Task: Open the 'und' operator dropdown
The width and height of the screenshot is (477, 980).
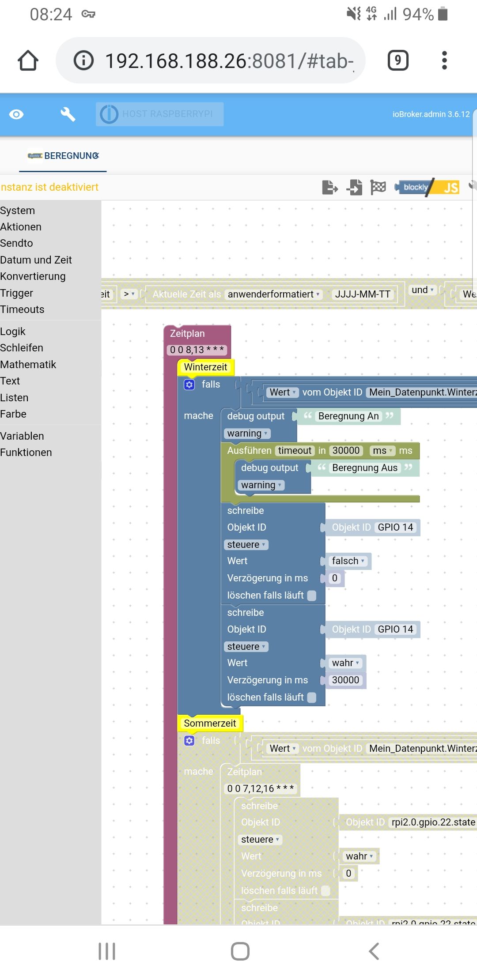Action: point(423,290)
